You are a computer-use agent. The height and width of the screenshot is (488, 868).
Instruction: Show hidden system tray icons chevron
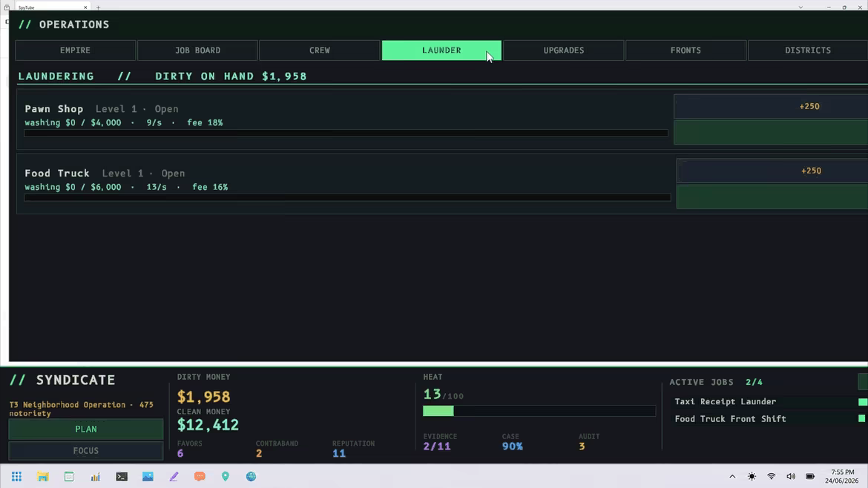[x=732, y=476]
